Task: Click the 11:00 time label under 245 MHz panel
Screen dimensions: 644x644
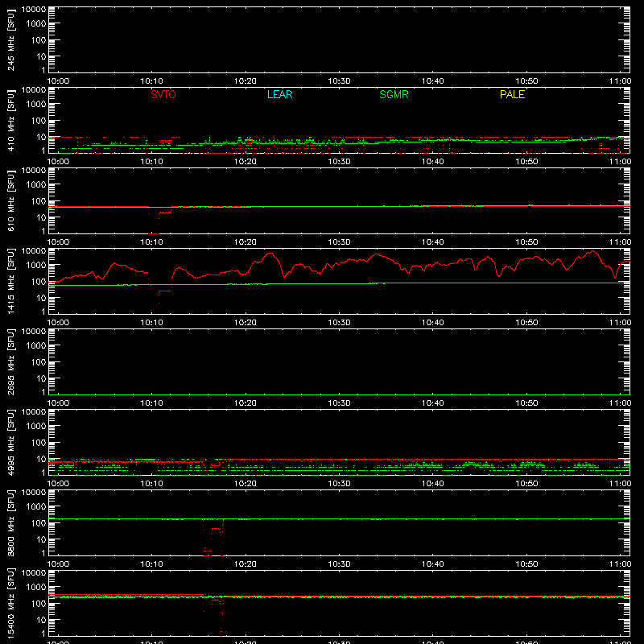Action: point(620,81)
